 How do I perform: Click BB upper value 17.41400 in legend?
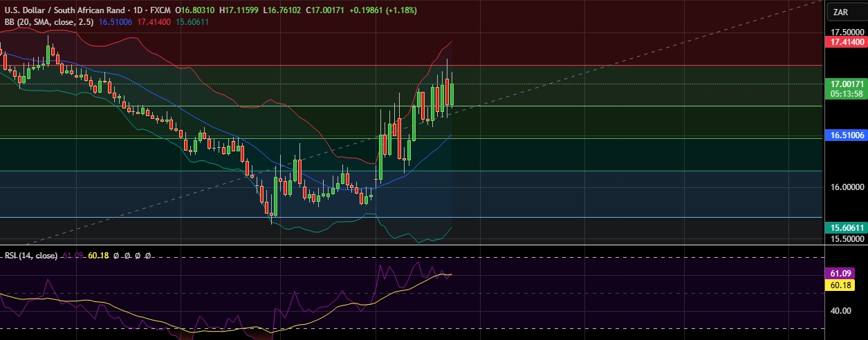click(156, 22)
